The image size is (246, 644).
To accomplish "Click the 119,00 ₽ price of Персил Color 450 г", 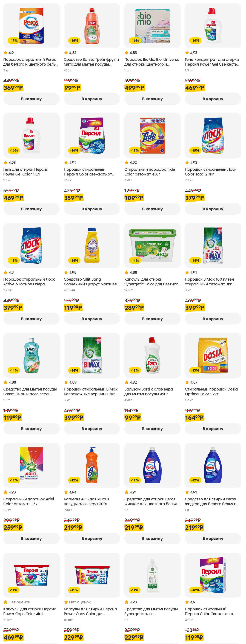I will click(x=194, y=637).
